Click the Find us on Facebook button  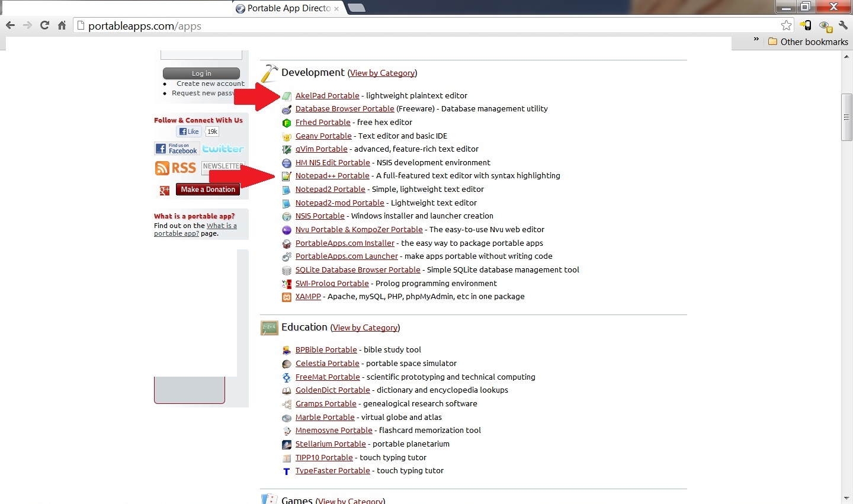click(177, 149)
